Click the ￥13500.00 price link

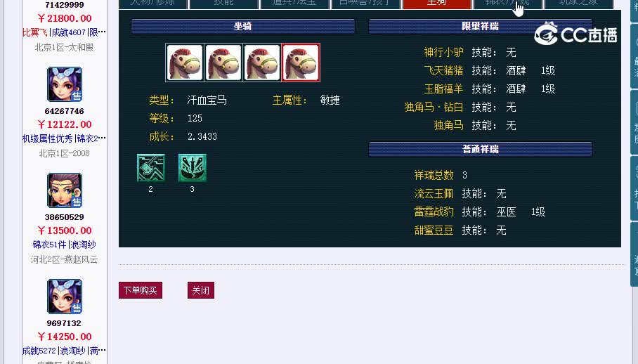click(x=64, y=230)
